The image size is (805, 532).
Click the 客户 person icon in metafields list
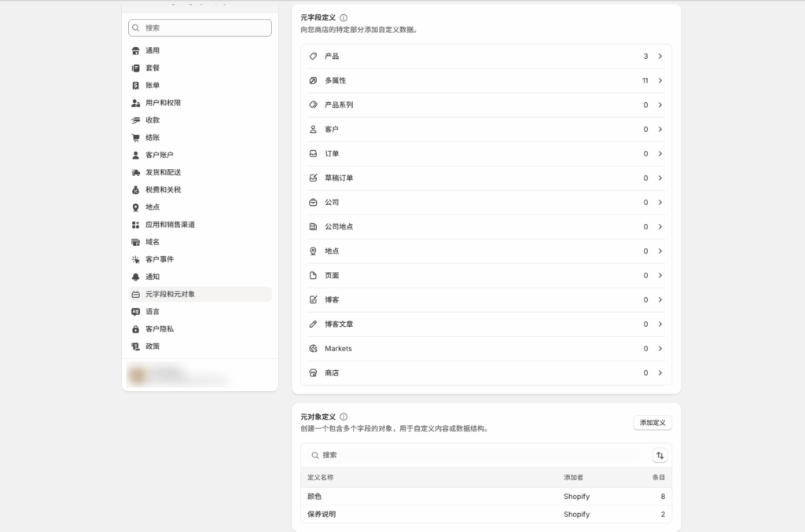tap(313, 130)
